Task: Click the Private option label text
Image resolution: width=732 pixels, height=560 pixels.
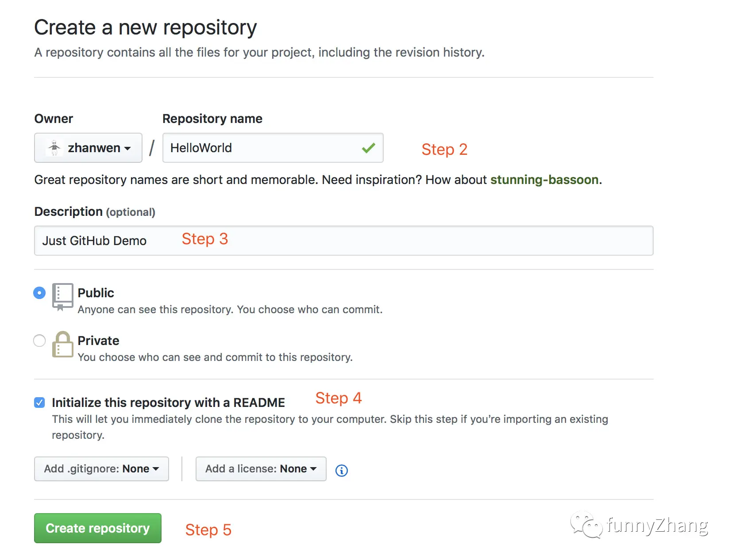Action: click(x=98, y=341)
